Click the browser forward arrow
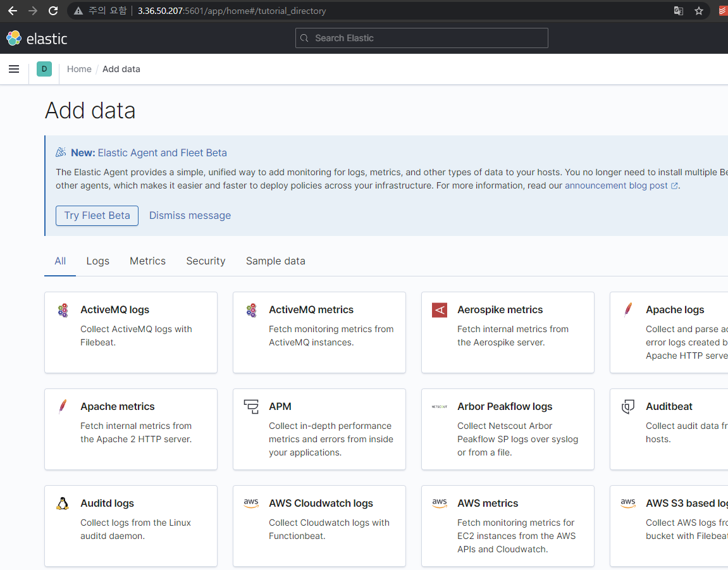Viewport: 728px width, 570px height. [33, 11]
